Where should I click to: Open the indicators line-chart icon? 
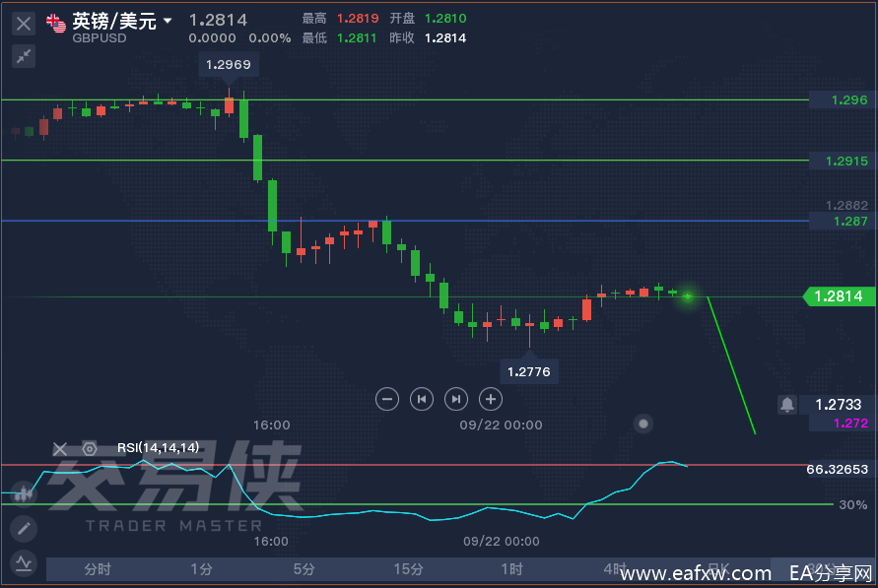tap(24, 562)
